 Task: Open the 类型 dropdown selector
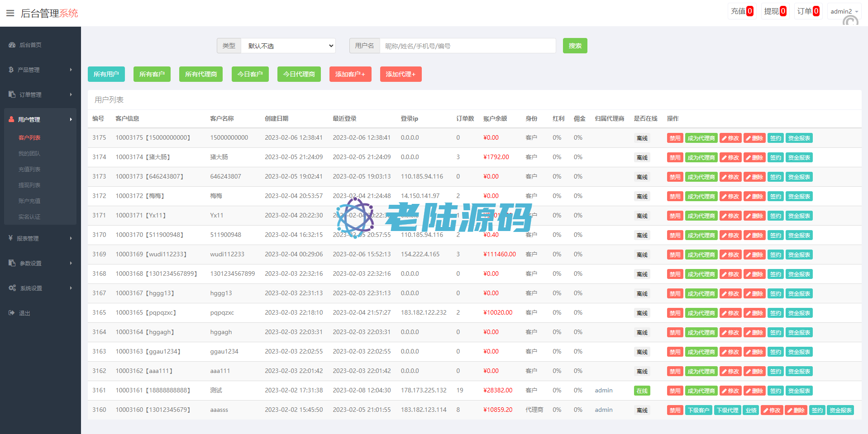(x=288, y=46)
